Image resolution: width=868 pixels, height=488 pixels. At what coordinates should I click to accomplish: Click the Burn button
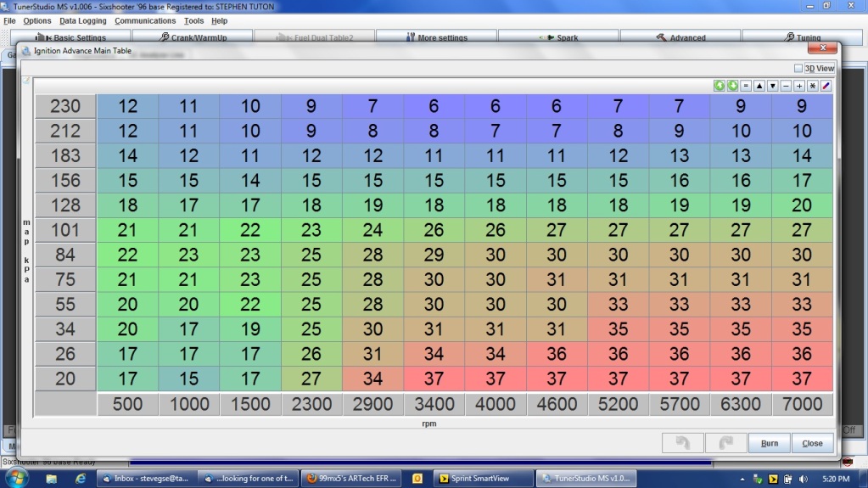click(x=769, y=443)
